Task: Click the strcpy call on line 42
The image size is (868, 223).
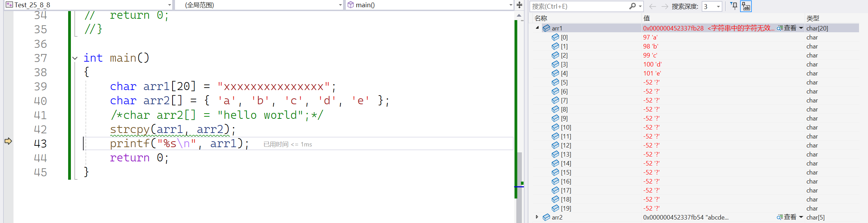Action: pyautogui.click(x=173, y=129)
